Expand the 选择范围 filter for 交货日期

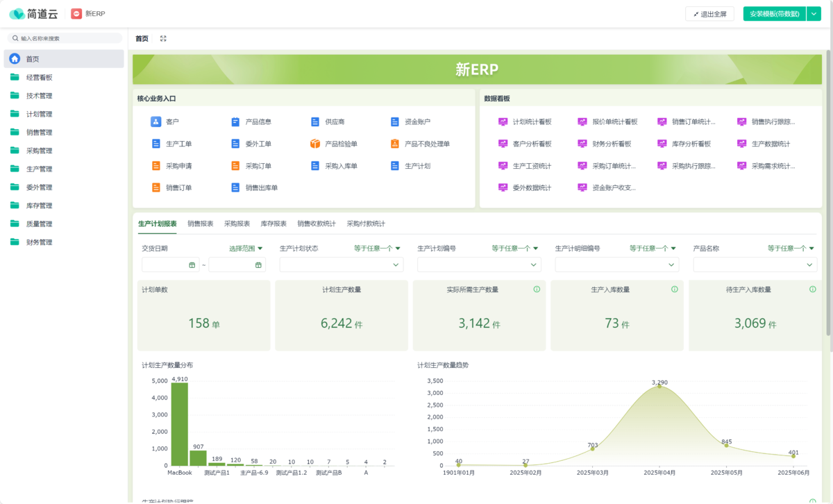point(246,248)
